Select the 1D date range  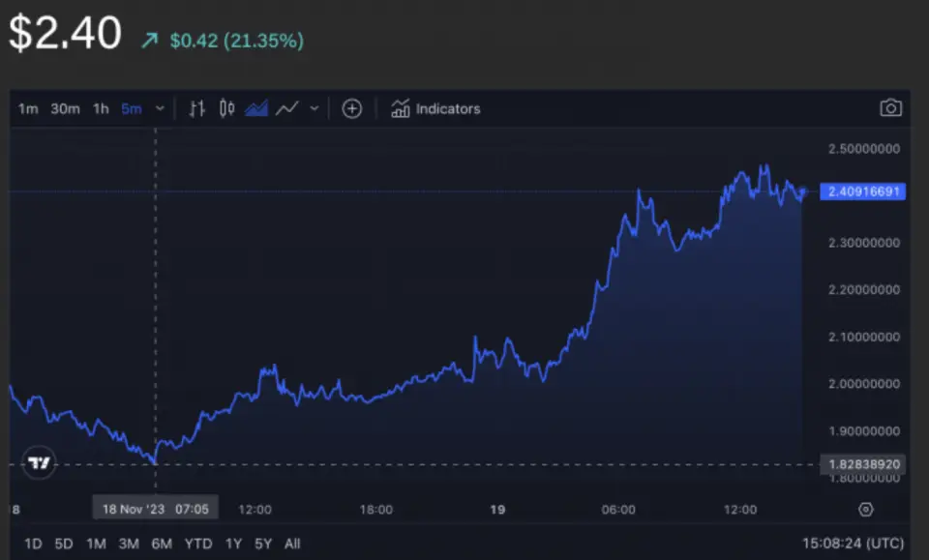[x=33, y=544]
